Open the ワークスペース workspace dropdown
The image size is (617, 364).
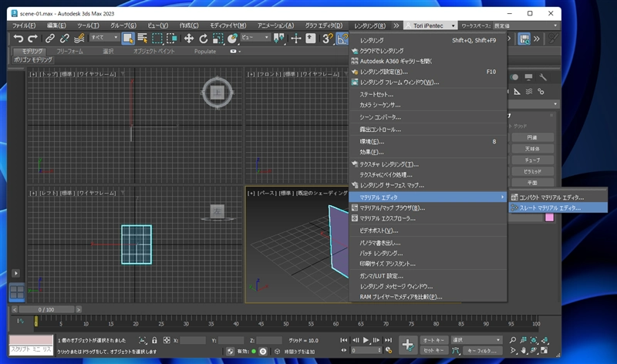(x=526, y=25)
